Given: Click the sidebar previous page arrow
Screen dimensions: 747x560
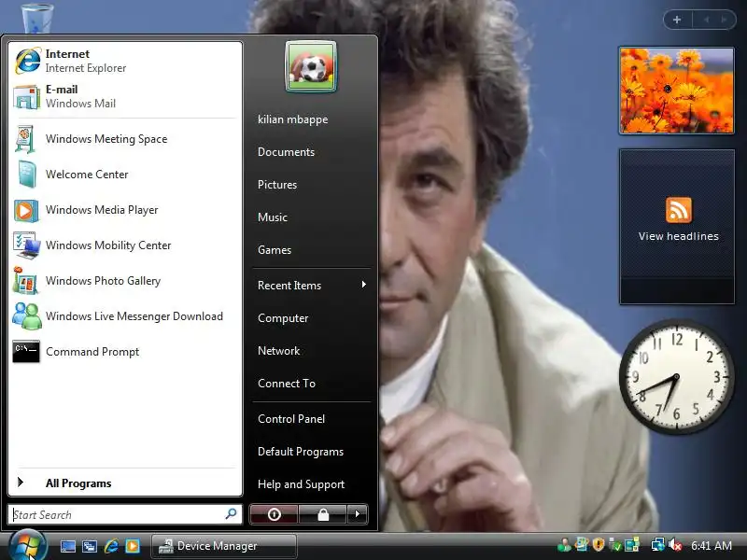Looking at the screenshot, I should tap(707, 20).
